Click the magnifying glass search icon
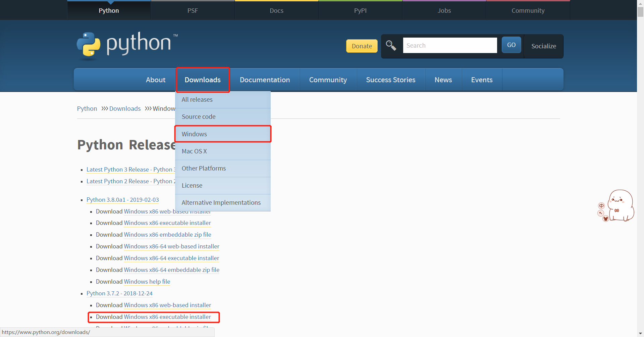This screenshot has width=644, height=337. (391, 45)
